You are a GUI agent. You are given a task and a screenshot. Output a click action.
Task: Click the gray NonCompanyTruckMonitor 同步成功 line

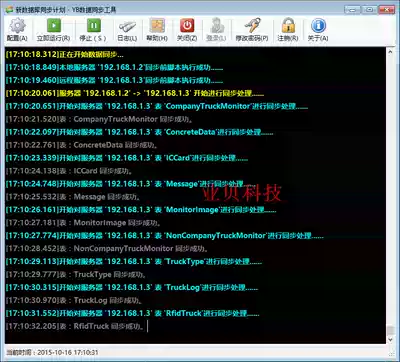[x=107, y=249]
